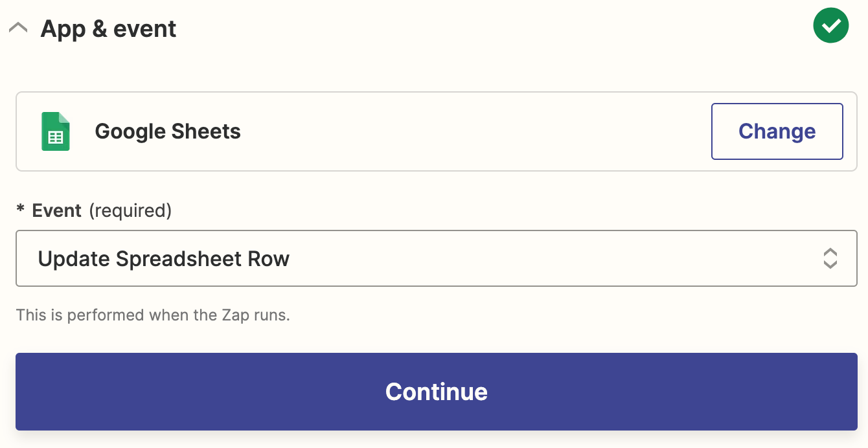The width and height of the screenshot is (868, 448).
Task: Click the word "Sheets" in app name
Action: [x=205, y=131]
